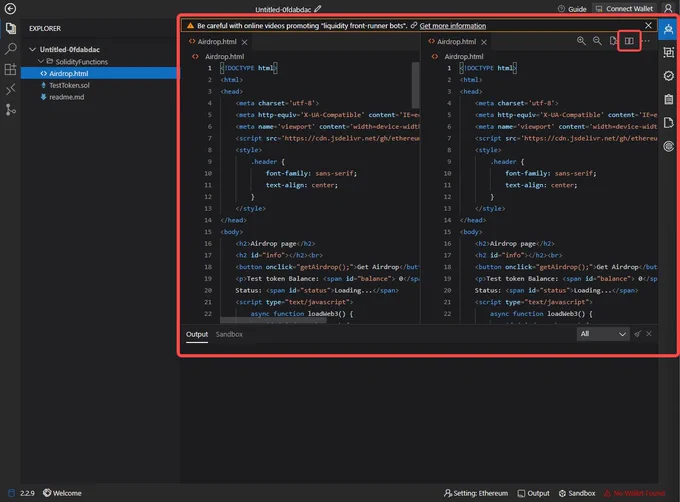Open the All filter dropdown in the Output panel

point(603,334)
